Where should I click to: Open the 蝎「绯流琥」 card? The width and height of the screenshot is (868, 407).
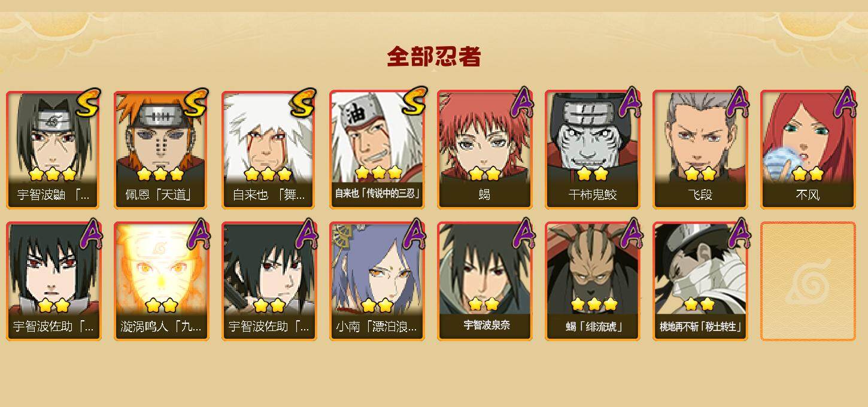click(592, 281)
